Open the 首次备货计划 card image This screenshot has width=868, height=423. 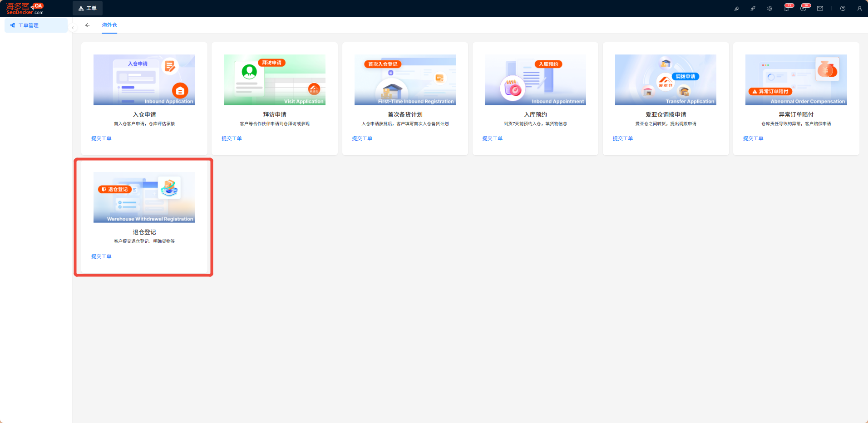pos(405,80)
